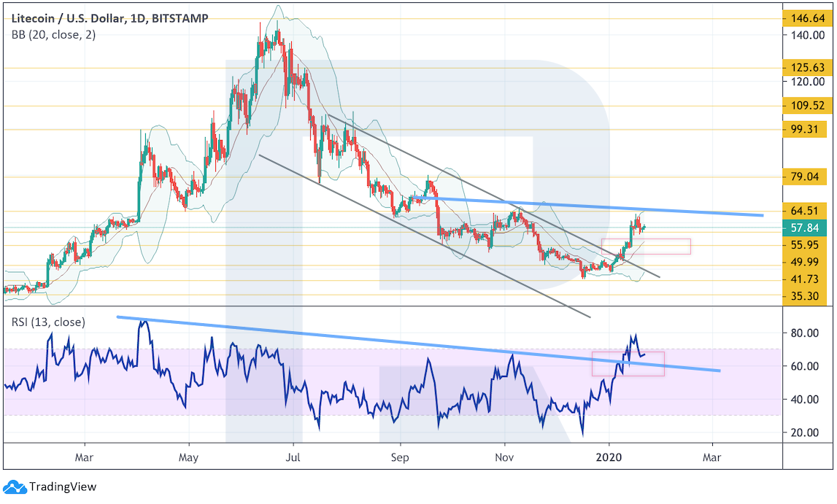
Task: Click the TradingView cloud logo icon
Action: pyautogui.click(x=15, y=487)
